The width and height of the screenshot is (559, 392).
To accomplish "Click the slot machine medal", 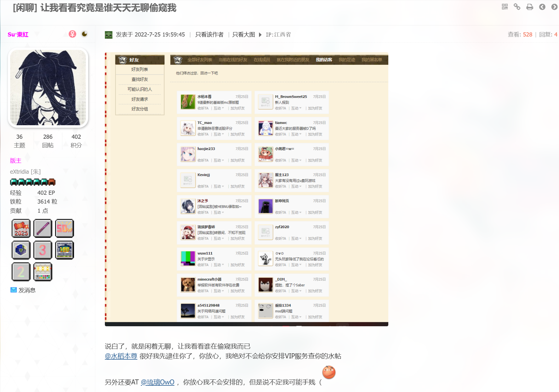I will [x=43, y=272].
